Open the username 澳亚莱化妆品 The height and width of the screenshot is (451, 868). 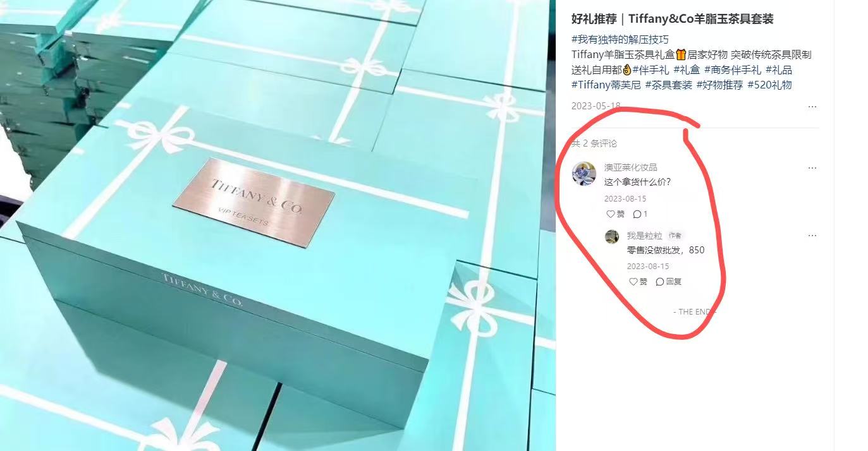[x=631, y=167]
